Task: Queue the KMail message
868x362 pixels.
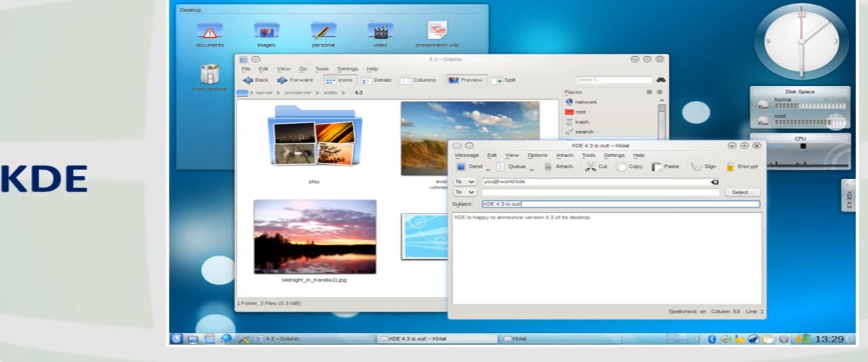Action: (510, 166)
